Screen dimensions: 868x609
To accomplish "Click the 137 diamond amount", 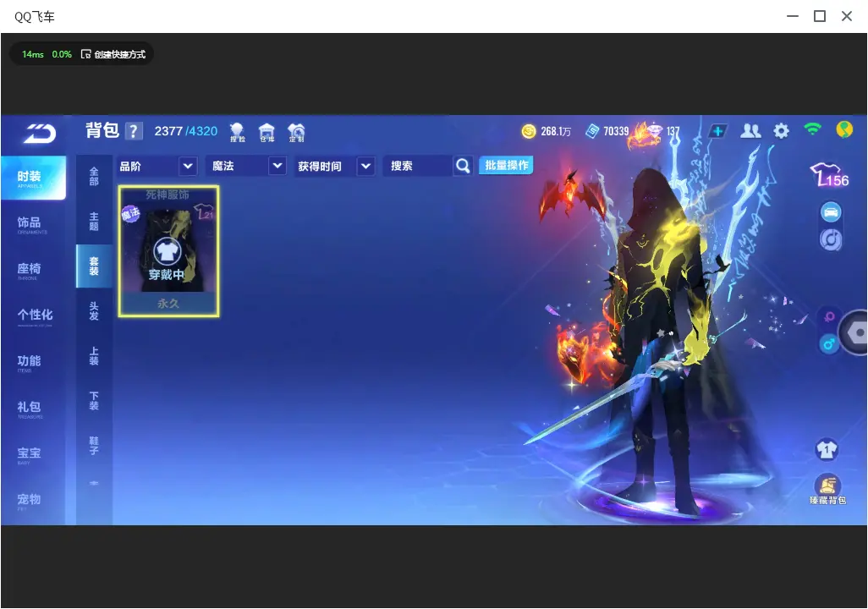I will [x=673, y=131].
